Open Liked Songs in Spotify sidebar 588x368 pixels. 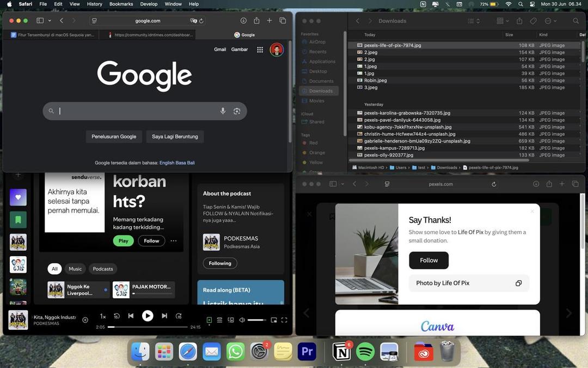(x=18, y=197)
